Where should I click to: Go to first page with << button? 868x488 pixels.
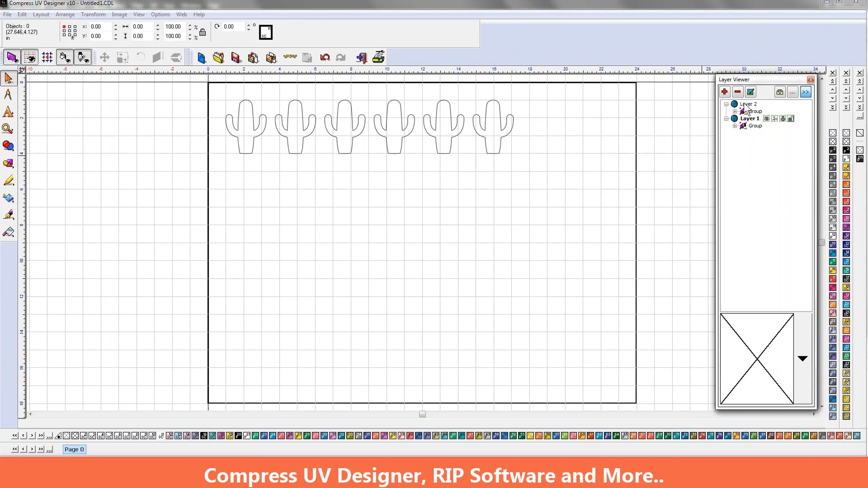(14, 449)
